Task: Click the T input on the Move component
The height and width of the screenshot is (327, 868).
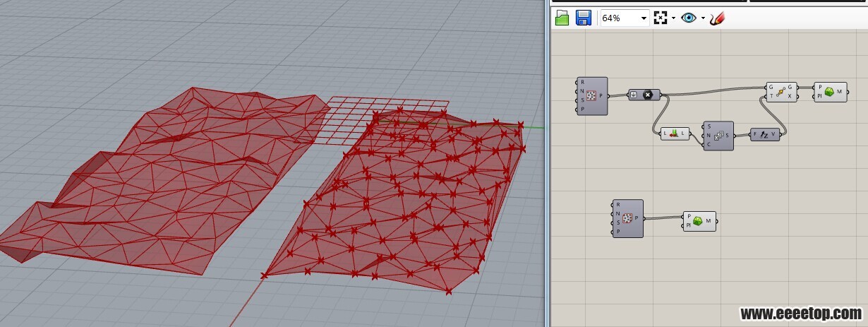Action: pyautogui.click(x=771, y=96)
